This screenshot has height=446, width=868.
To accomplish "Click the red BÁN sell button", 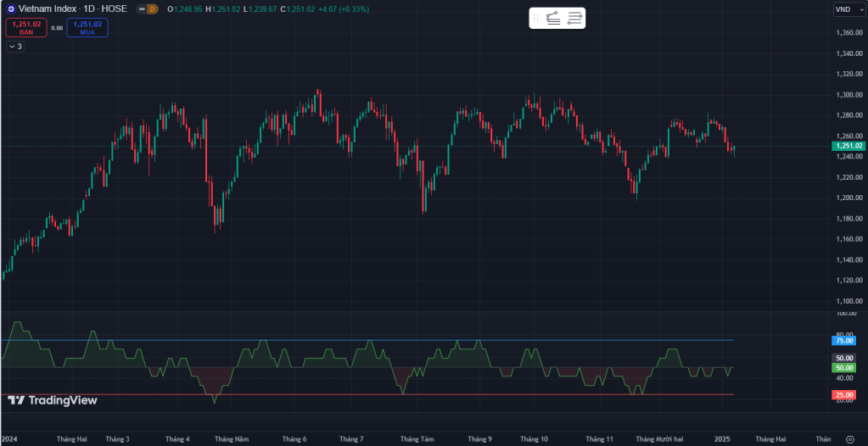I will (25, 28).
